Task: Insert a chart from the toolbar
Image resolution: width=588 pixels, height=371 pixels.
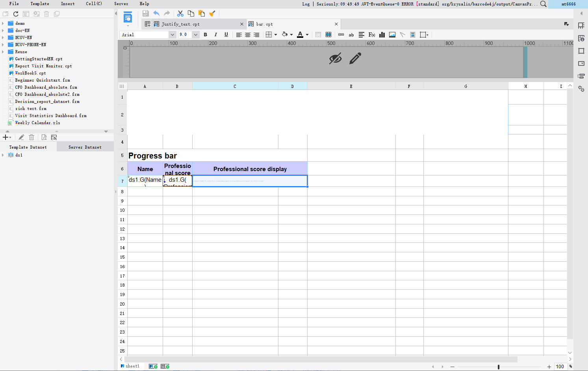Action: tap(382, 35)
